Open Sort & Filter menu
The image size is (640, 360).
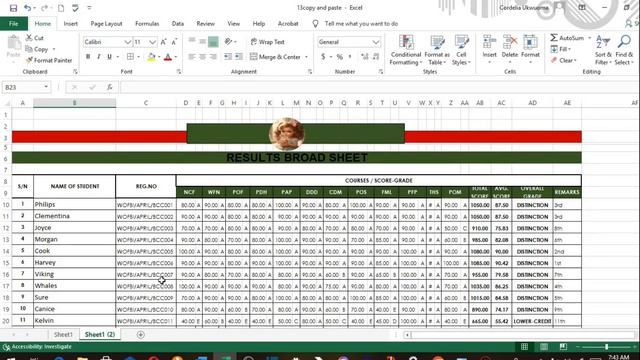tap(603, 50)
